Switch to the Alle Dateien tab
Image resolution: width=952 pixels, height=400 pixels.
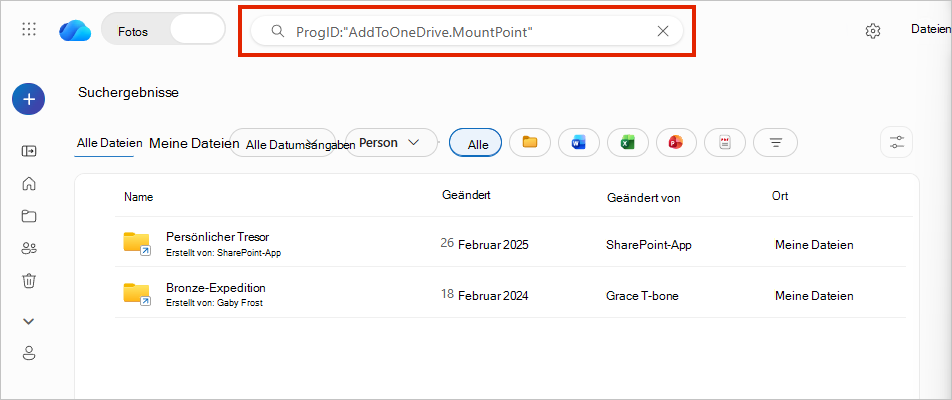(x=109, y=143)
